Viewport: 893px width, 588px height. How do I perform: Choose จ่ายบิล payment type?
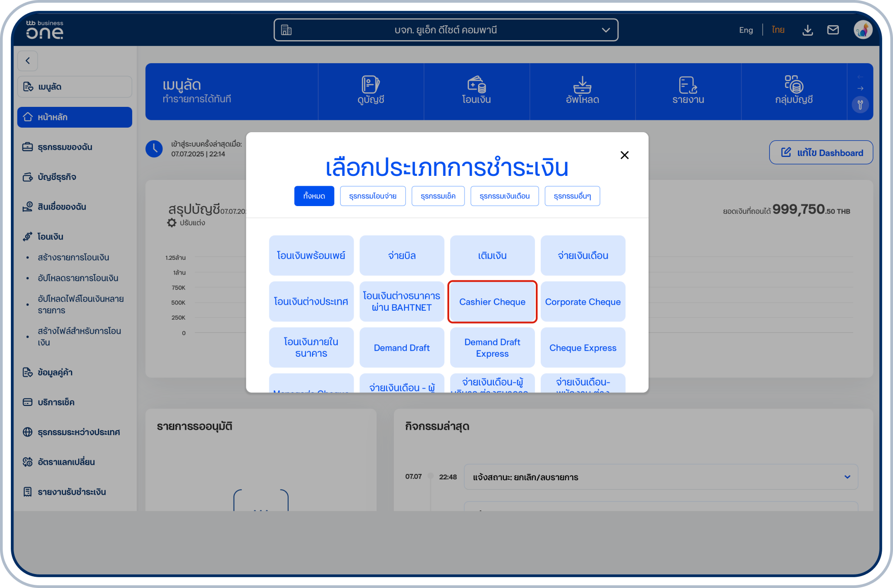point(402,256)
